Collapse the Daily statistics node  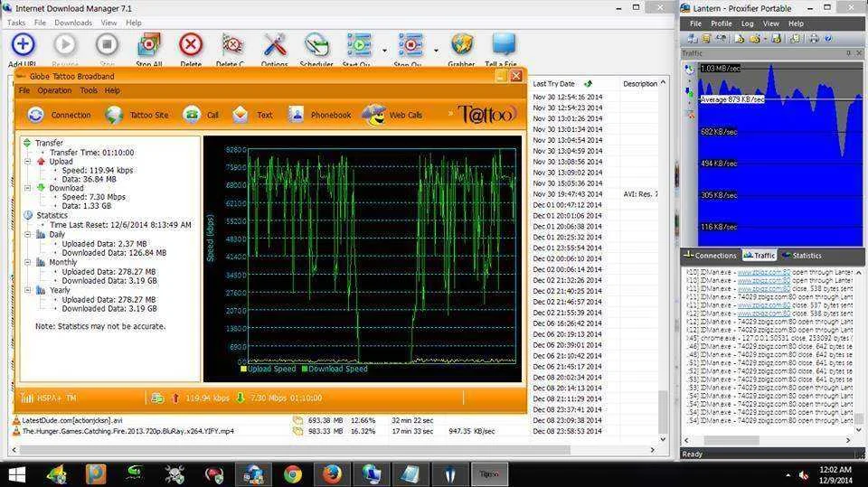tap(27, 235)
